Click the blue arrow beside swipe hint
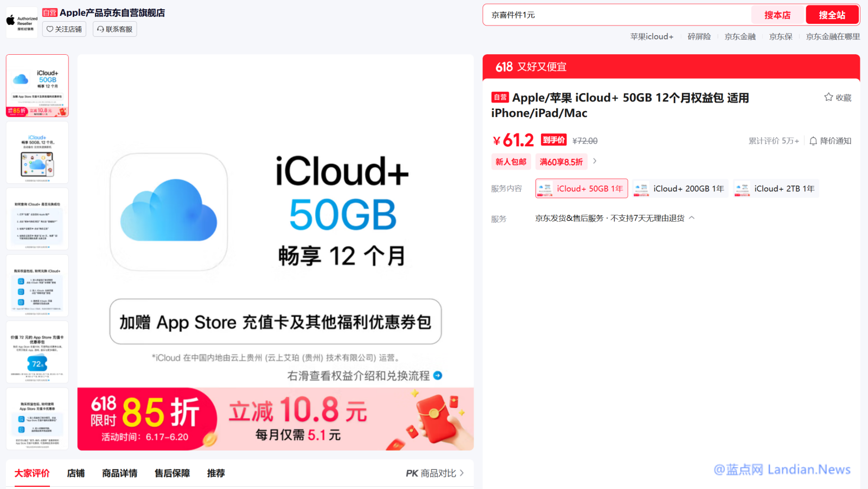Viewport: 868px width, 489px height. 438,376
